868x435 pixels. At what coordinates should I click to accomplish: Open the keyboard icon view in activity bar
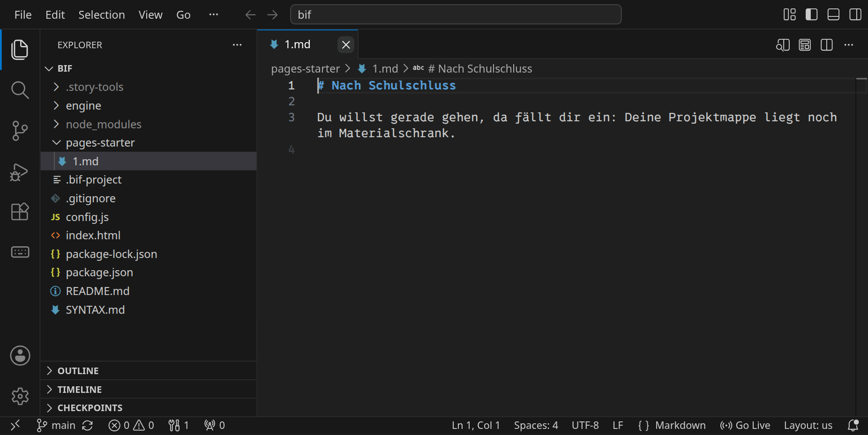tap(20, 252)
